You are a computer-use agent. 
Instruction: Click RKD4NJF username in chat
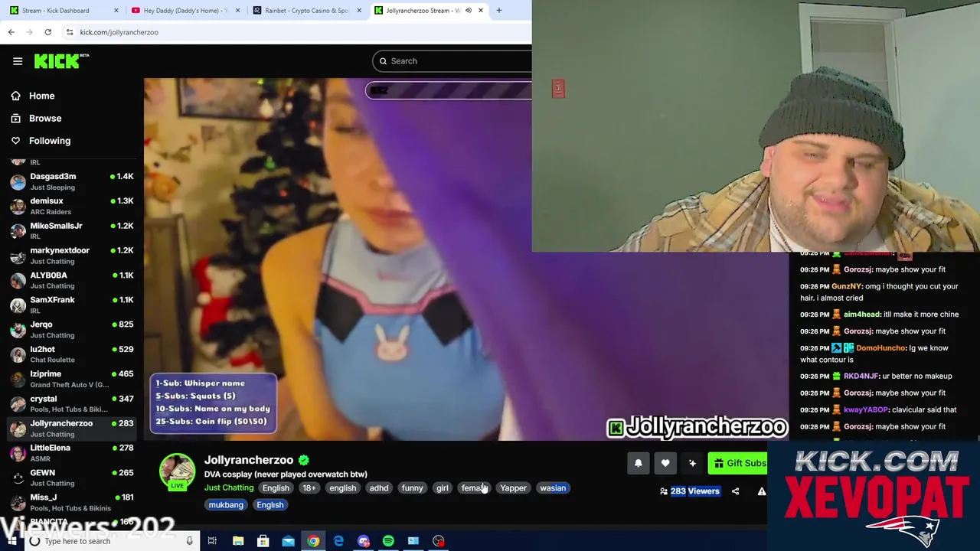coord(861,377)
